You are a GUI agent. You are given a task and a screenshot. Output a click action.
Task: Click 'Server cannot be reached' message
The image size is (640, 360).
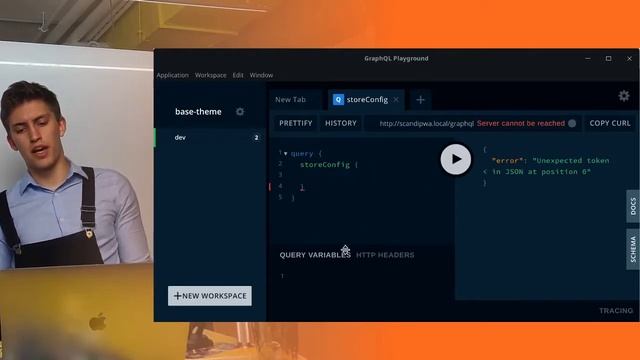(521, 123)
